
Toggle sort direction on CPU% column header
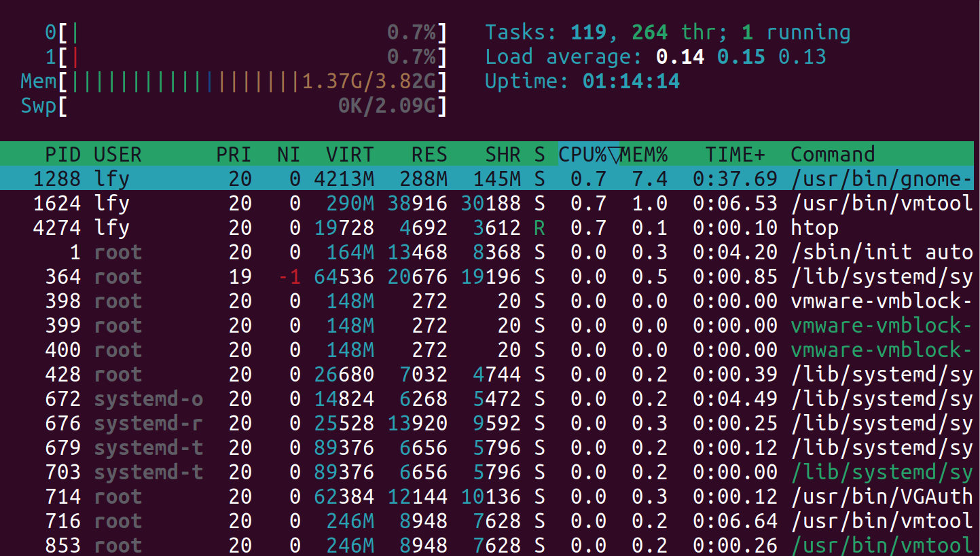click(x=588, y=154)
